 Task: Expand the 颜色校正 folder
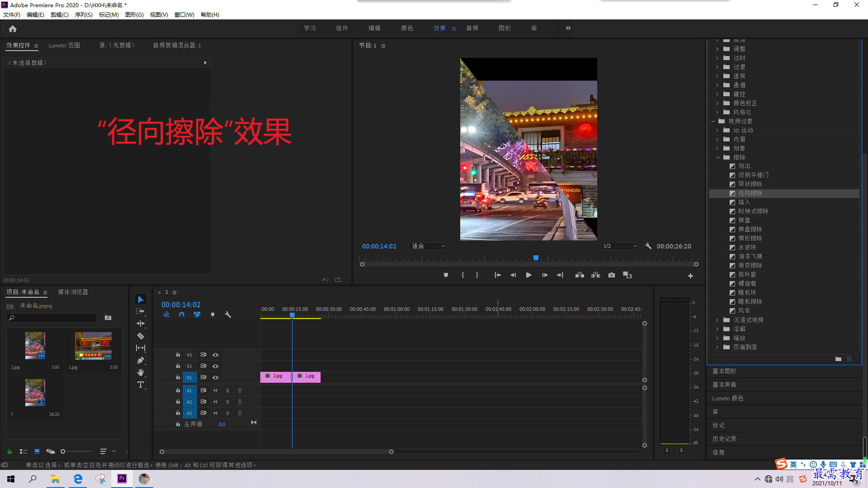tap(717, 103)
